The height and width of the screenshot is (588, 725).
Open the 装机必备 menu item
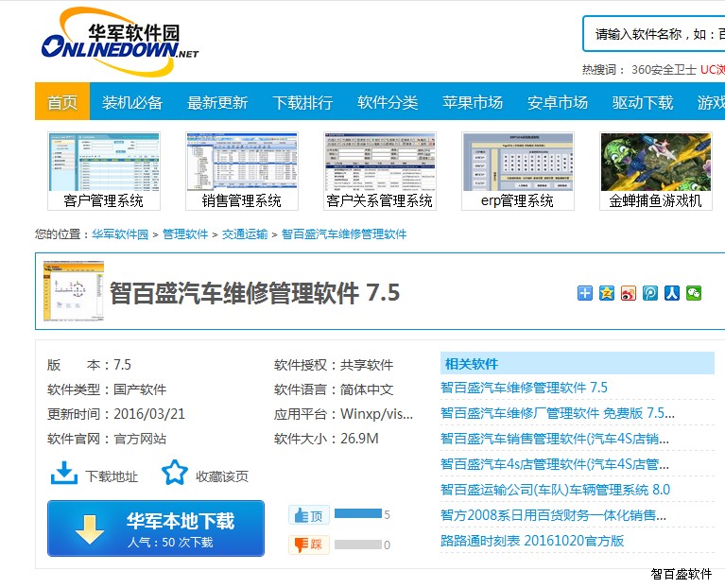132,102
